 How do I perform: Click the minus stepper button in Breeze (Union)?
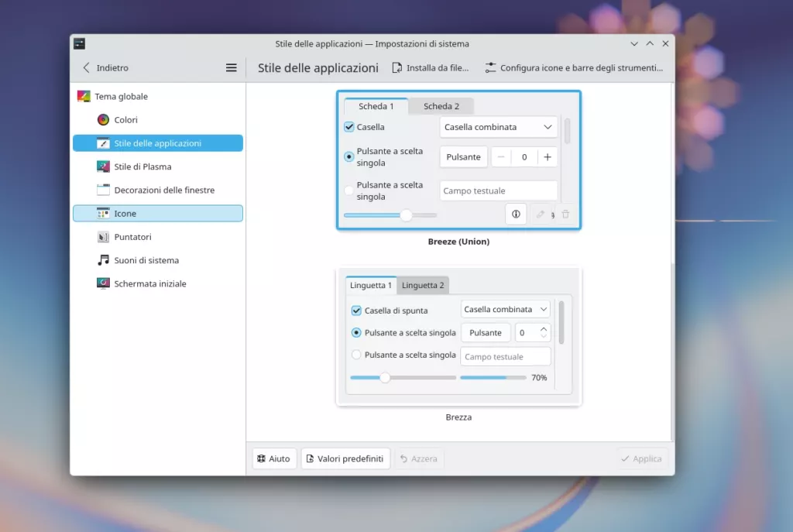coord(501,156)
